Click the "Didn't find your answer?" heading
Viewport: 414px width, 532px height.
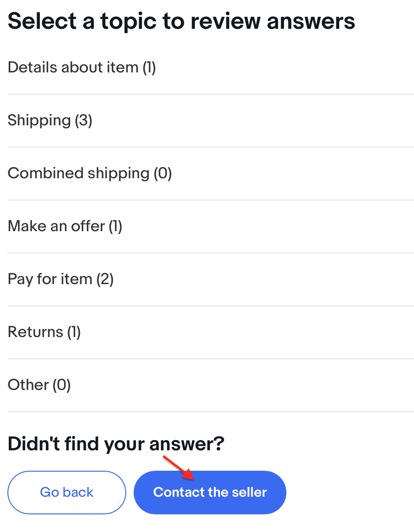(x=116, y=444)
